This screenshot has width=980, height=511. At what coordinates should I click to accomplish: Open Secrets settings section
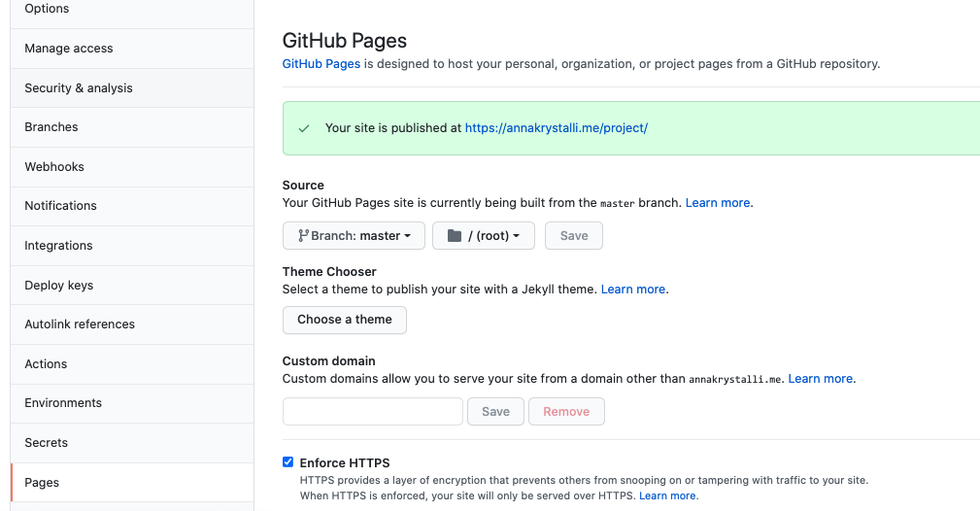(132, 443)
